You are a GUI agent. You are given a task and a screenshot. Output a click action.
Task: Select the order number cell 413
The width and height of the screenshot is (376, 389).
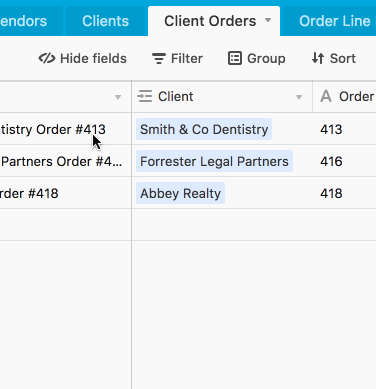coord(344,129)
